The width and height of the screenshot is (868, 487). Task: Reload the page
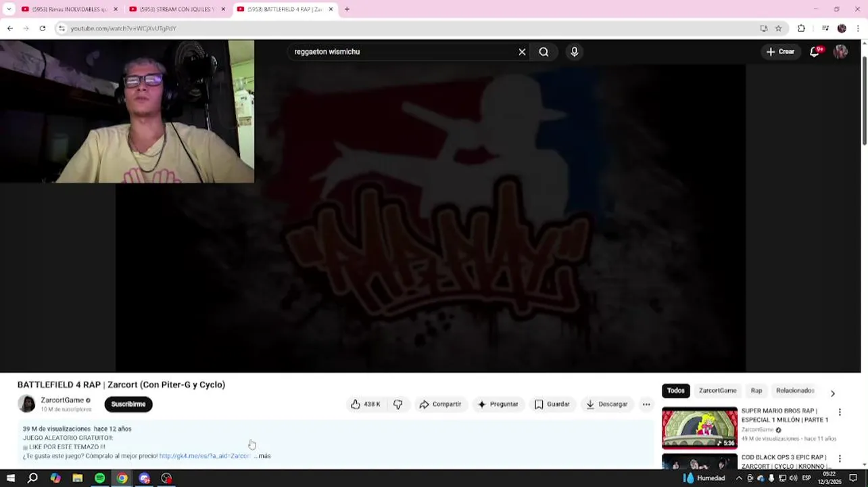tap(42, 28)
